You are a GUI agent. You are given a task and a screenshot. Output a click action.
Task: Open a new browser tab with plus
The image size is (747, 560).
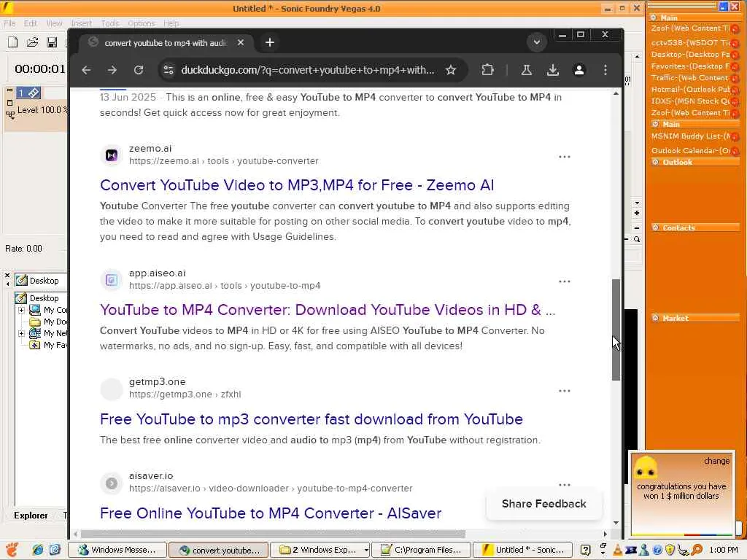[x=270, y=42]
